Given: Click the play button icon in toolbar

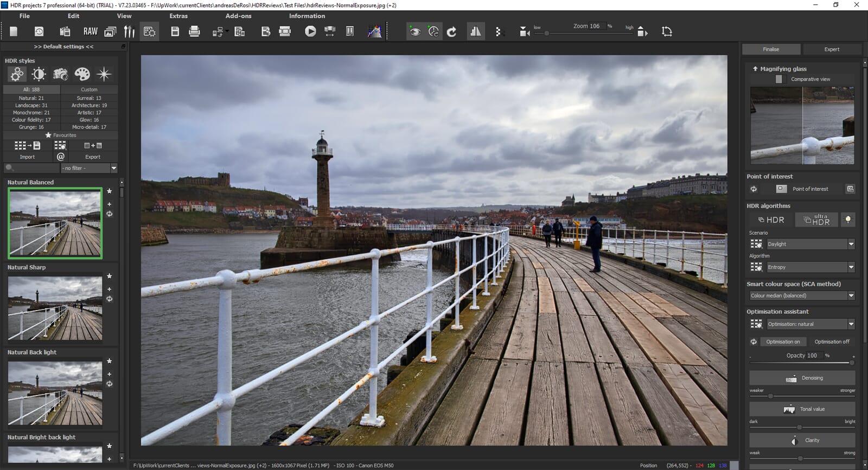Looking at the screenshot, I should tap(310, 31).
